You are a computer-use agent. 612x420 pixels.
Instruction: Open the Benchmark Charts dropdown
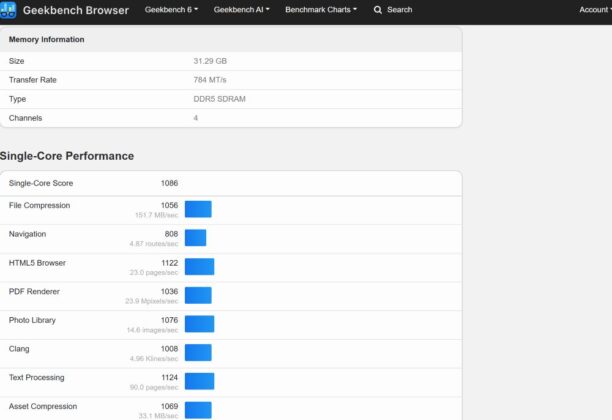[321, 10]
